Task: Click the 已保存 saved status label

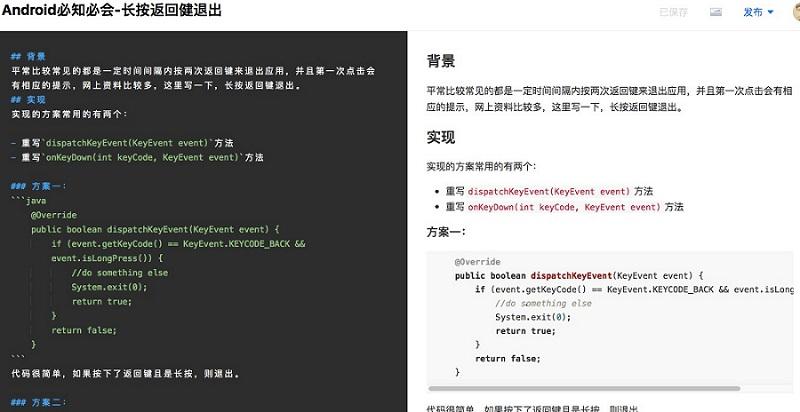Action: coord(673,13)
